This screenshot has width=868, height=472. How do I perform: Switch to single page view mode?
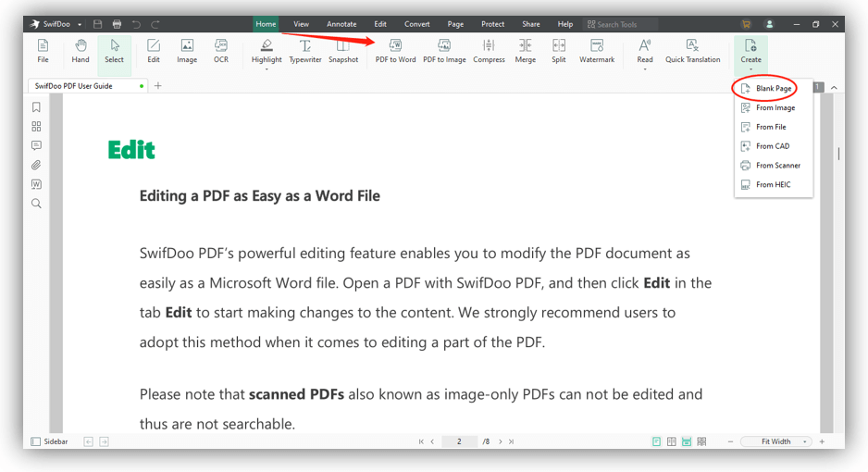click(656, 441)
